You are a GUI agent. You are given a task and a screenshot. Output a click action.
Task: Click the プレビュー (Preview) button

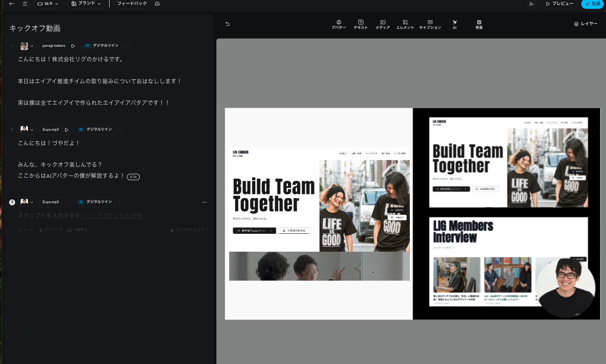click(x=559, y=4)
